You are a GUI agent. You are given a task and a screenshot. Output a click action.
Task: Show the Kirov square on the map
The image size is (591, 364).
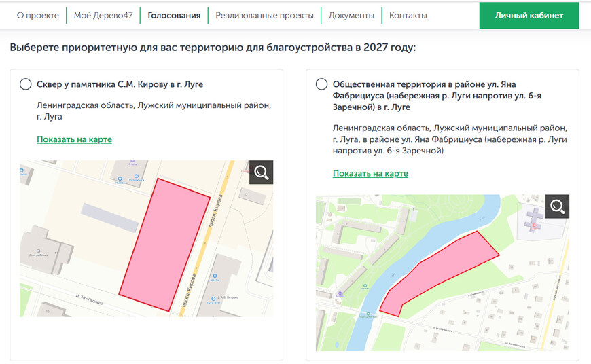click(74, 139)
